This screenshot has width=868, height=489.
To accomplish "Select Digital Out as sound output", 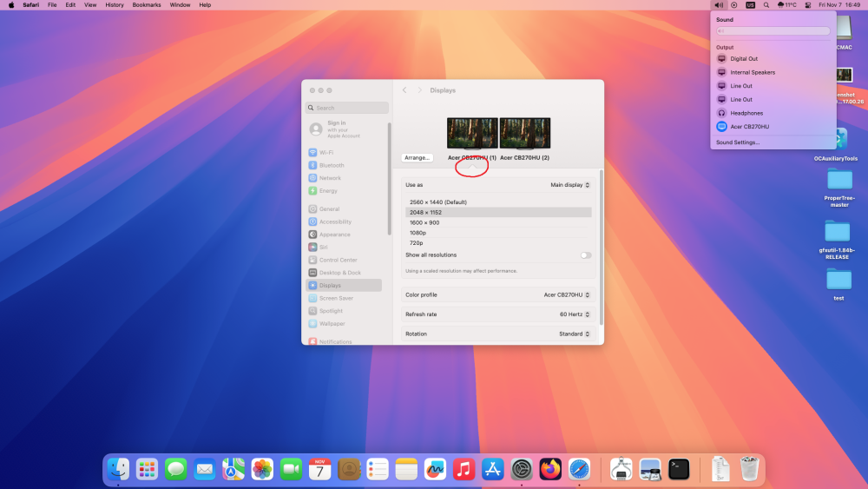I will point(773,59).
